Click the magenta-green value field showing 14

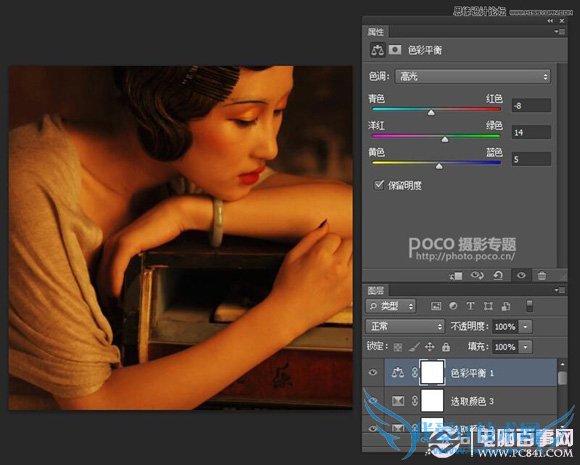pos(531,132)
